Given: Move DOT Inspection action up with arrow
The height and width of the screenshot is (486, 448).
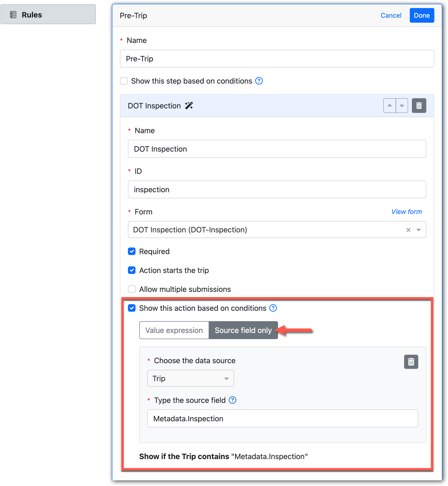Looking at the screenshot, I should tap(389, 106).
